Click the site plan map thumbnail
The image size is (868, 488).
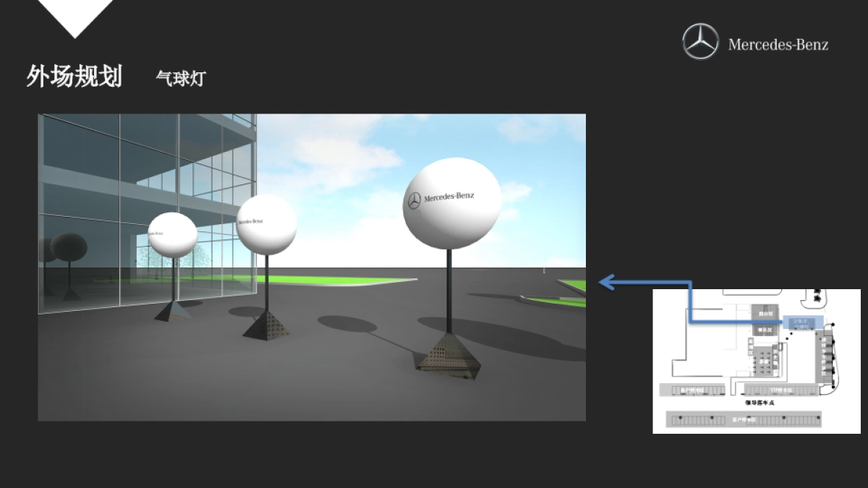pyautogui.click(x=756, y=361)
